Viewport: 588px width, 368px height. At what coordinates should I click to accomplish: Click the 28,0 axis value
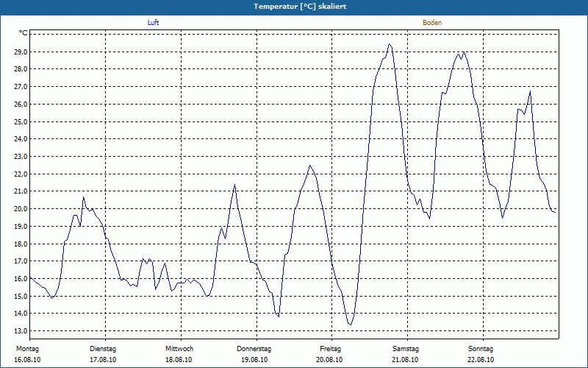(x=21, y=69)
